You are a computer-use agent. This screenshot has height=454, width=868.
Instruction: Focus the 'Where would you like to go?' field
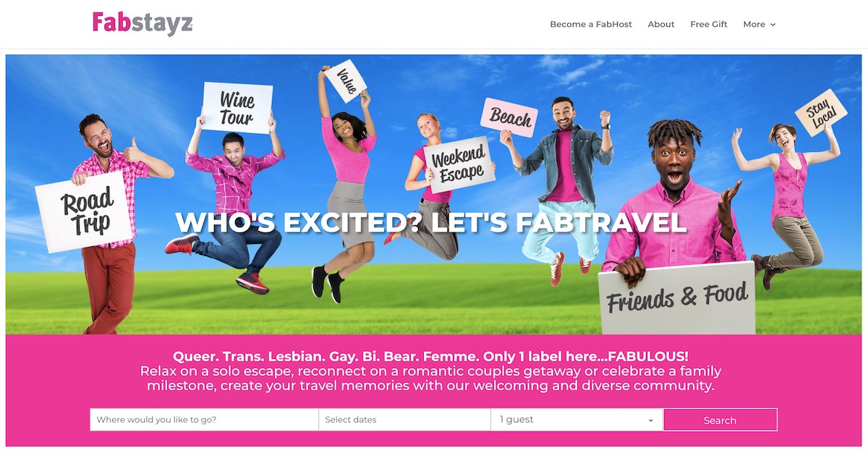204,419
